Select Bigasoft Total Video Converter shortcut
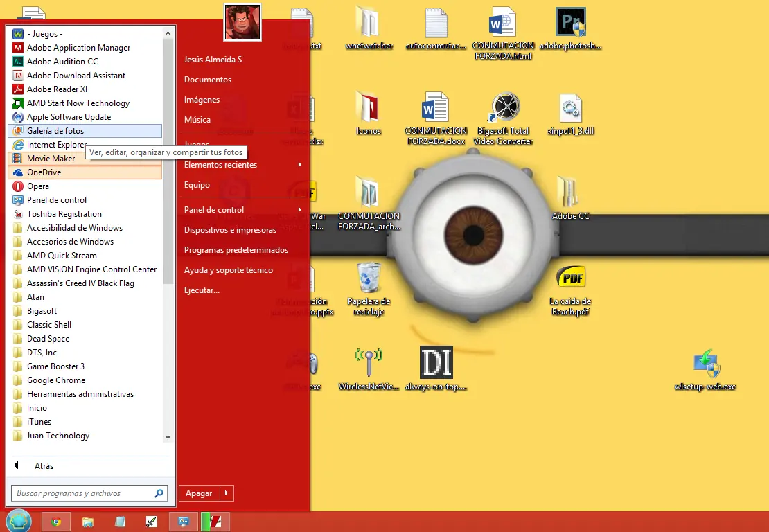This screenshot has height=532, width=769. coord(504,119)
